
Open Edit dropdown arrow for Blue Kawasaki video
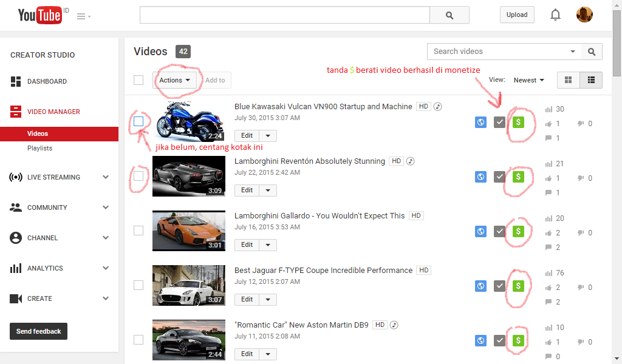pos(268,136)
